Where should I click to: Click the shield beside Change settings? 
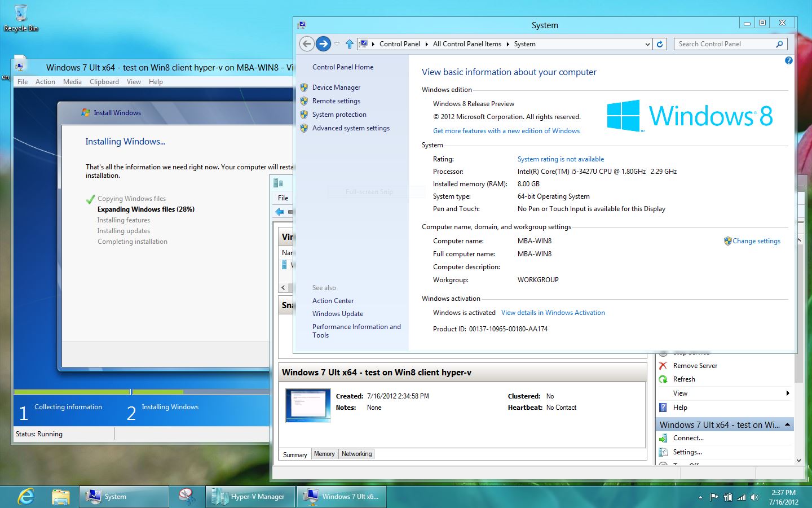coord(727,241)
